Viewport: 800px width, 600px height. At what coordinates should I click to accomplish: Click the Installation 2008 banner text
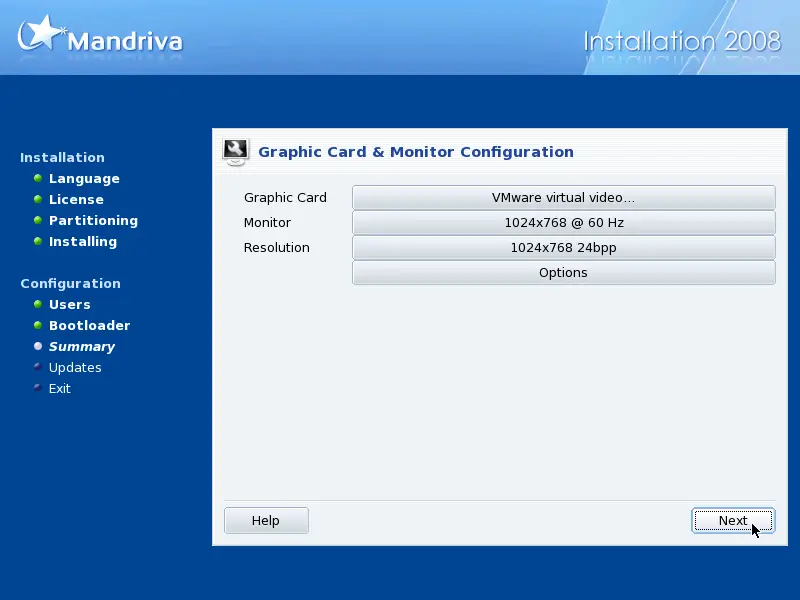click(682, 41)
